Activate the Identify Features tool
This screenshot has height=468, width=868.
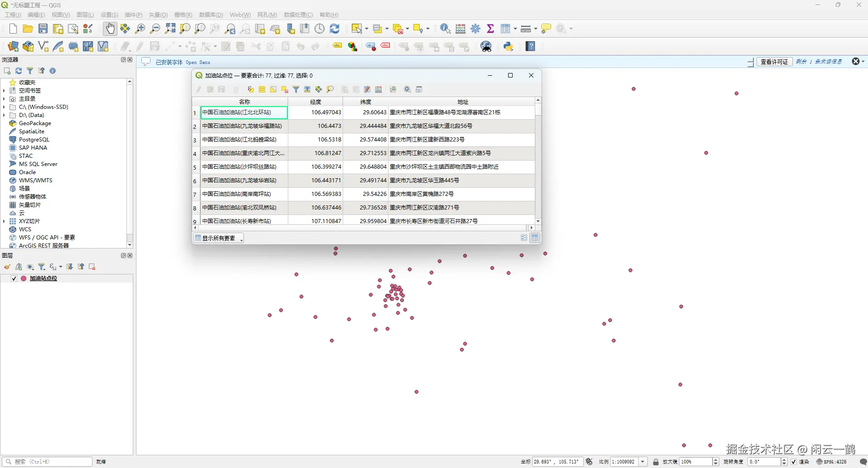[445, 29]
